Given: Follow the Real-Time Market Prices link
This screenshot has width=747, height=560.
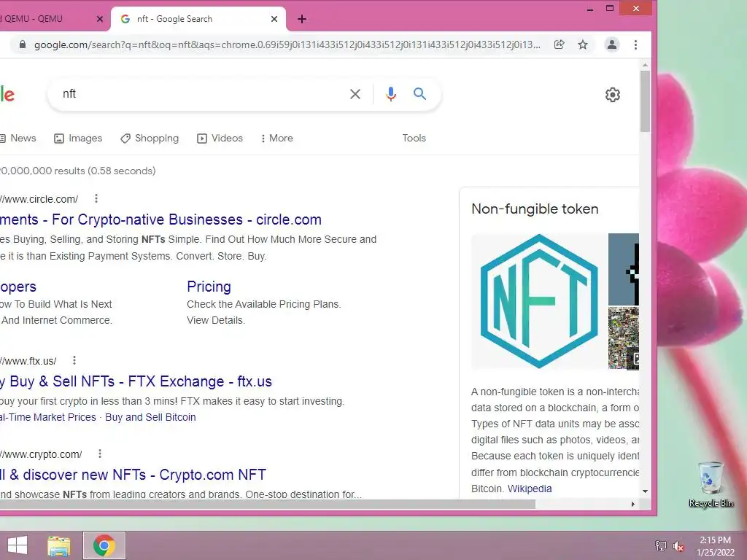Looking at the screenshot, I should [47, 417].
